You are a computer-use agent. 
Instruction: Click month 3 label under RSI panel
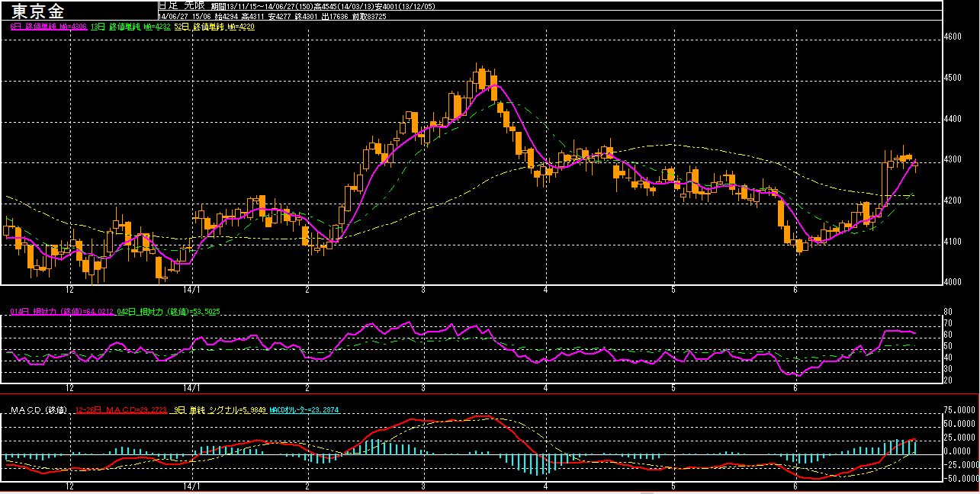point(423,388)
